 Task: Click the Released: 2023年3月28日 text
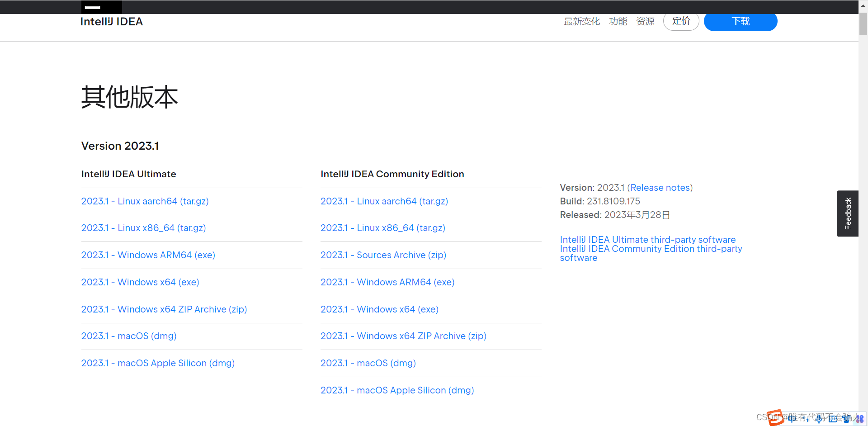coord(615,215)
